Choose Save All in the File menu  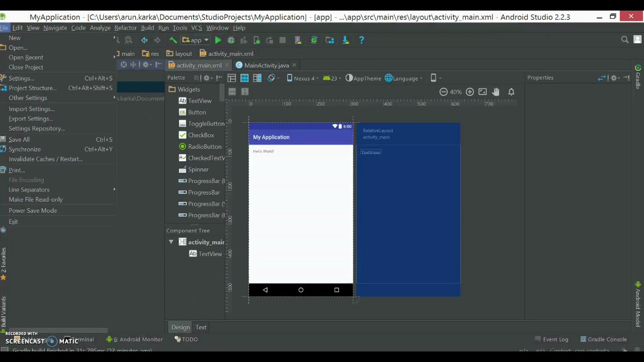pyautogui.click(x=58, y=139)
